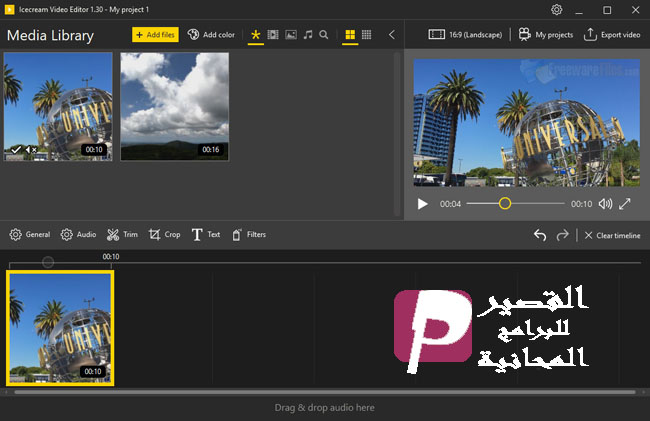Click Export video
The height and width of the screenshot is (421, 650).
pyautogui.click(x=612, y=35)
